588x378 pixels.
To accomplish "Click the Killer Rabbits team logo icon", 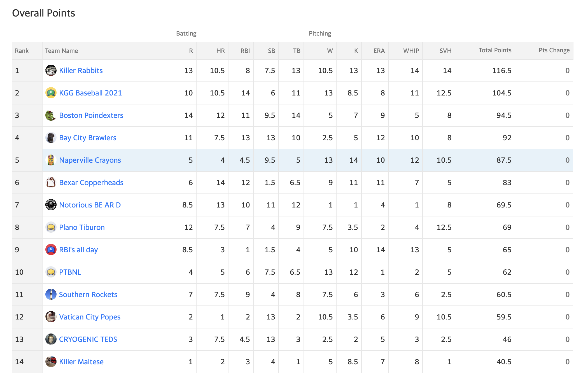I will pos(51,70).
